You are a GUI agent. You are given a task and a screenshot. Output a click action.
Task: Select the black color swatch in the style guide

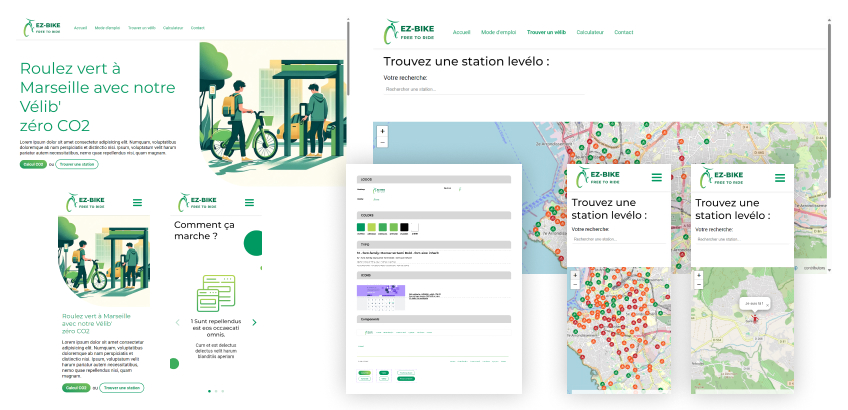click(x=403, y=228)
